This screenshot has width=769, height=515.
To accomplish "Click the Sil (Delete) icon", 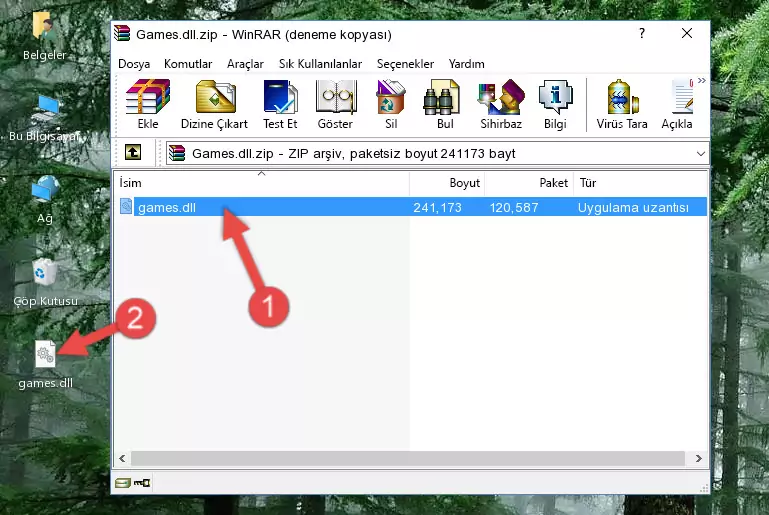I will (x=391, y=104).
